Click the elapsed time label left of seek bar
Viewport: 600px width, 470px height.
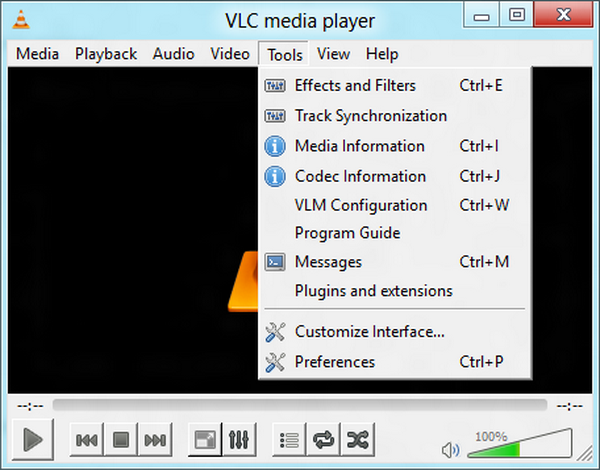point(30,406)
